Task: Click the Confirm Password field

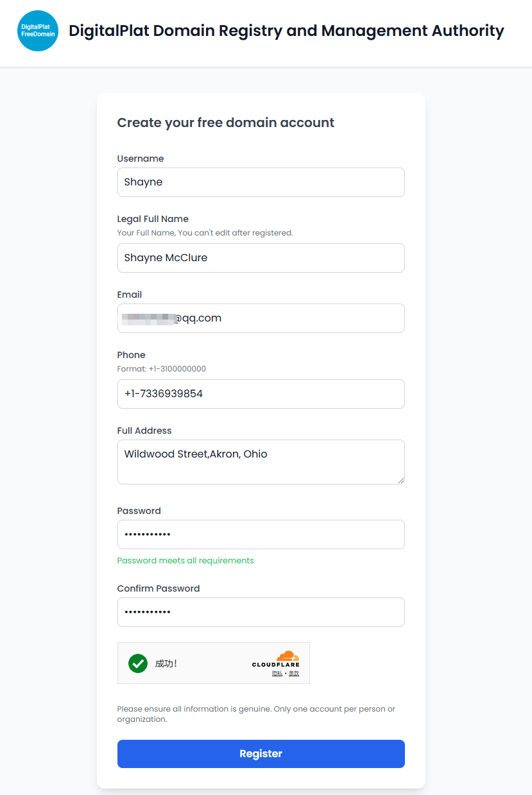Action: click(261, 612)
